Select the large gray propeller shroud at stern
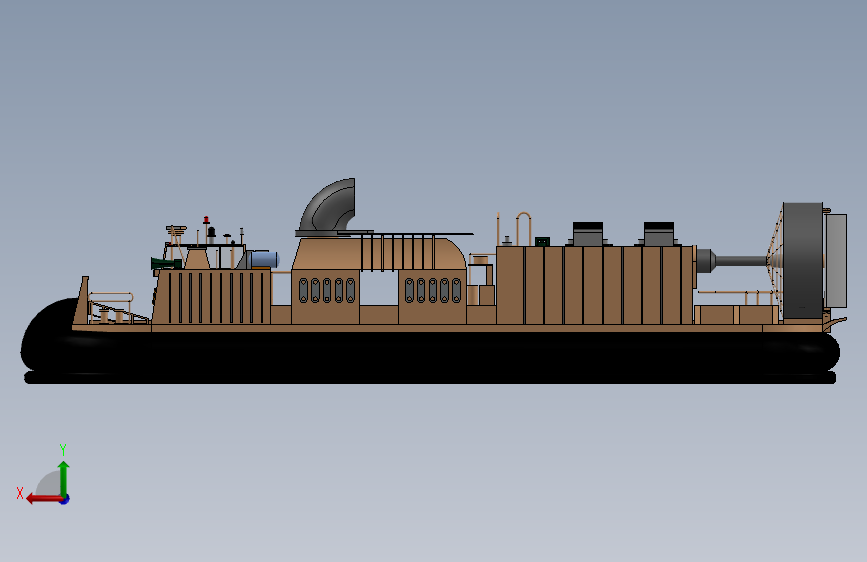The height and width of the screenshot is (562, 867). coord(803,261)
